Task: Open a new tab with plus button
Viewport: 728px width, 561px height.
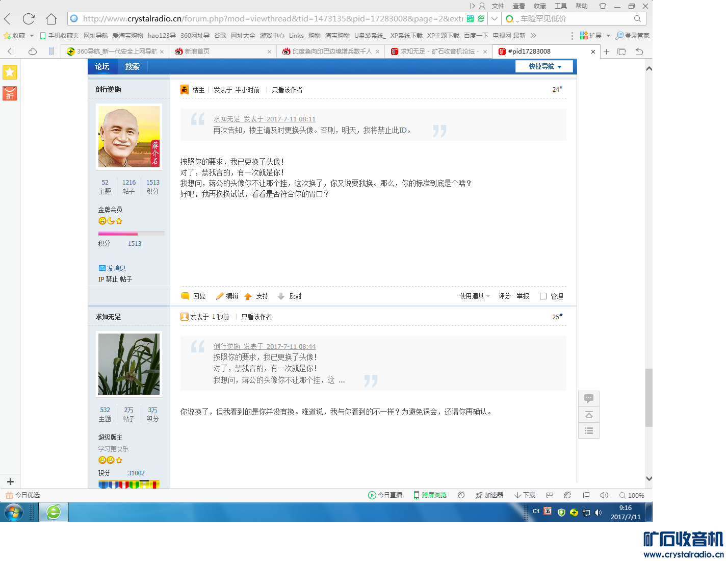Action: click(x=607, y=52)
